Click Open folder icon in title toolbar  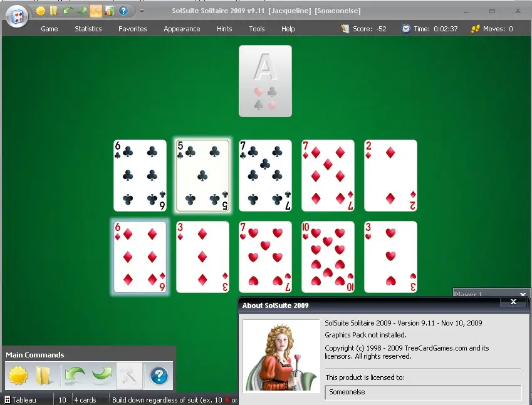[54, 11]
